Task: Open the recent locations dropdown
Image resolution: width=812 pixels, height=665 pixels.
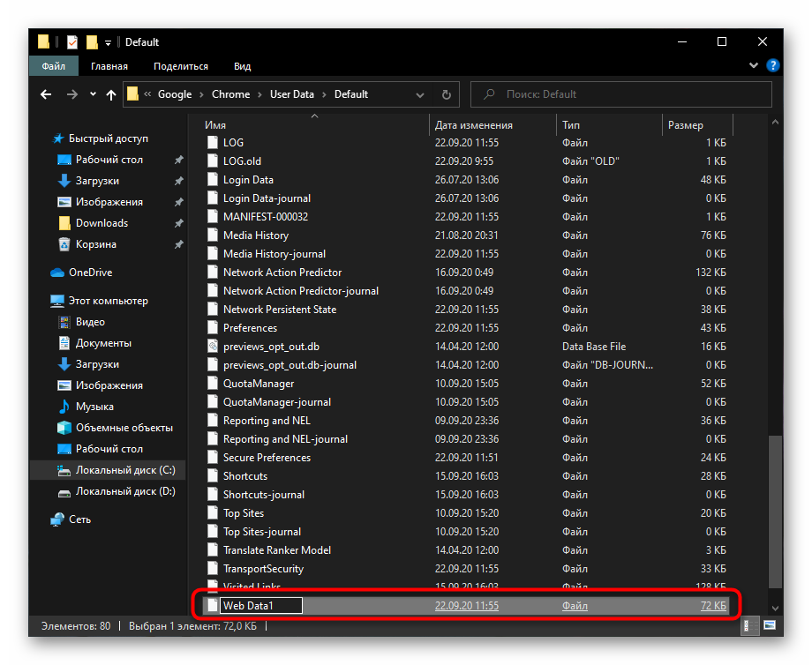Action: click(93, 94)
